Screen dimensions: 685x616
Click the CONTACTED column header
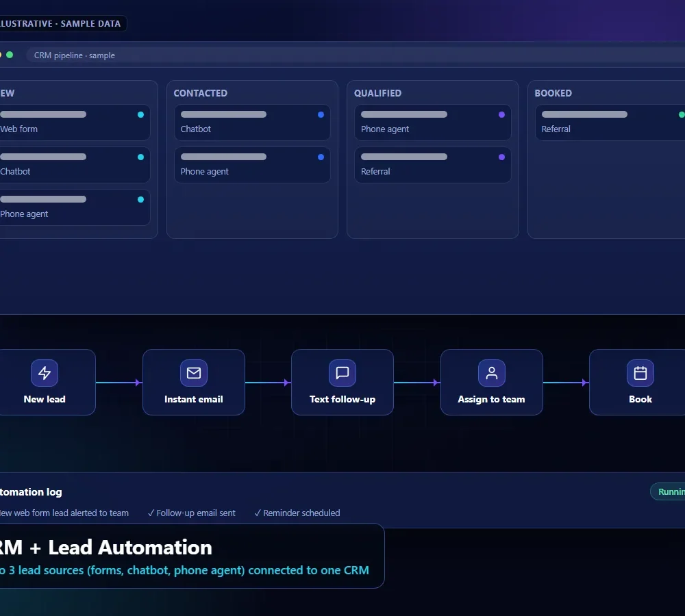[x=201, y=93]
